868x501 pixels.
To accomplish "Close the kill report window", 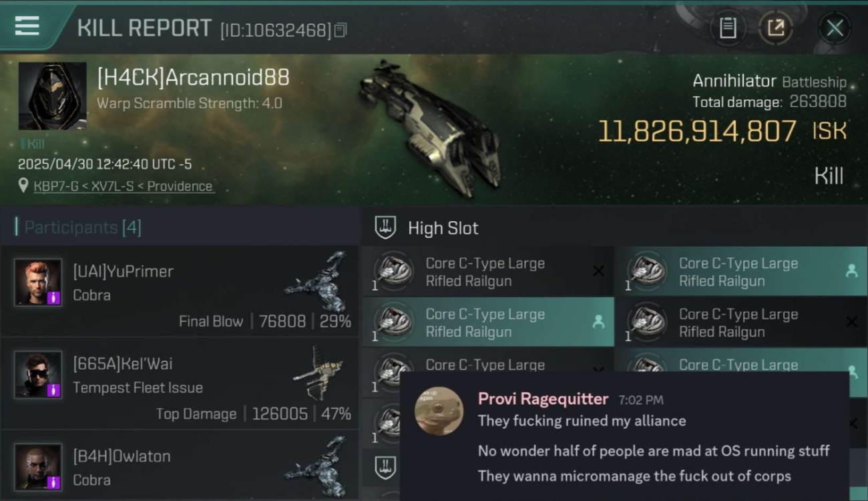I will [x=835, y=28].
